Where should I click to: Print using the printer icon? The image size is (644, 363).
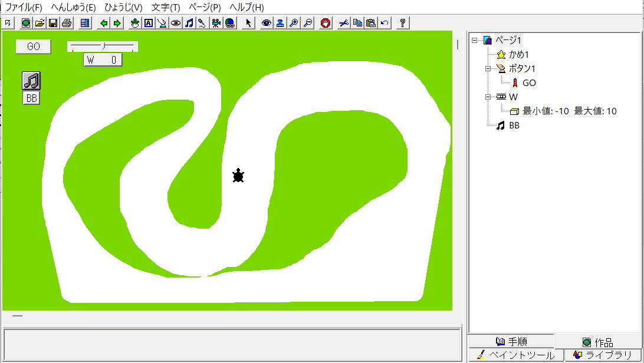pyautogui.click(x=67, y=23)
